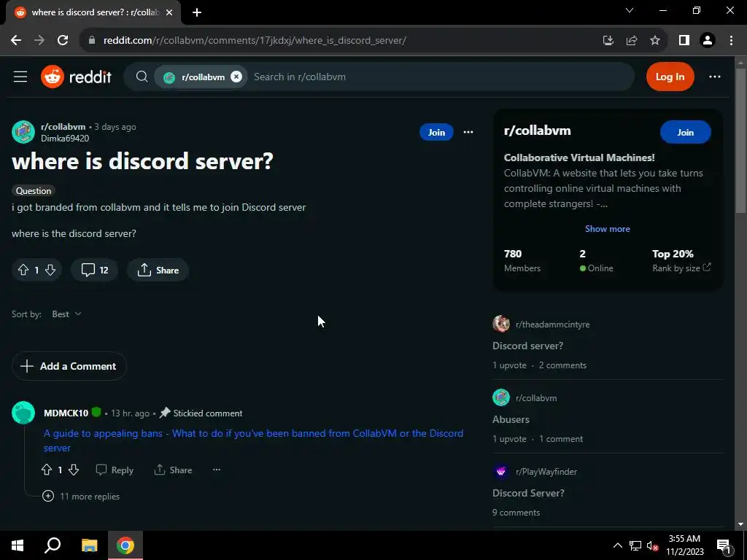Open the header three-dots menu beside Log In
Image resolution: width=747 pixels, height=560 pixels.
715,77
